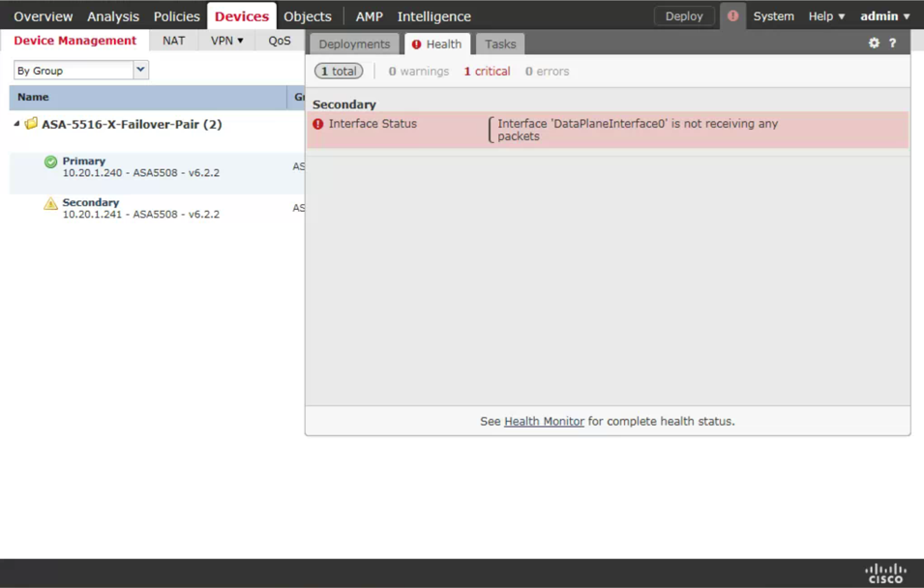Viewport: 924px width, 588px height.
Task: Click the ASA-5516-X-Failover-Pair (2) group name
Action: coord(132,125)
